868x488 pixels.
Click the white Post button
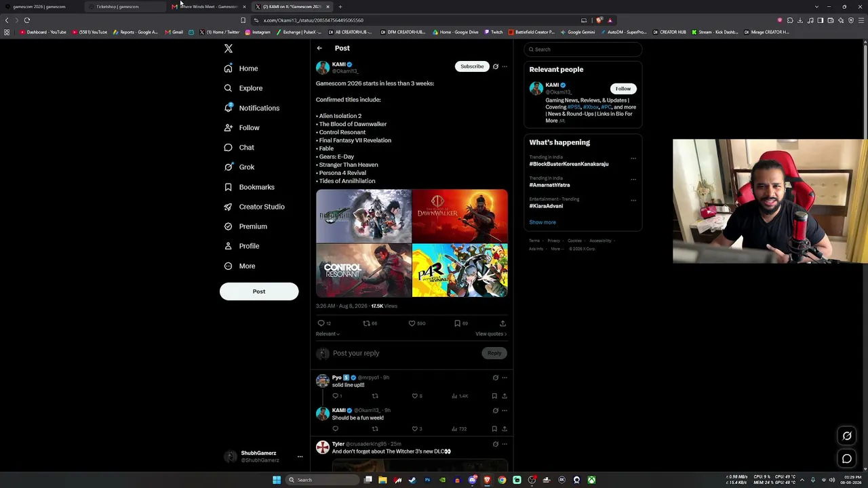coord(259,291)
